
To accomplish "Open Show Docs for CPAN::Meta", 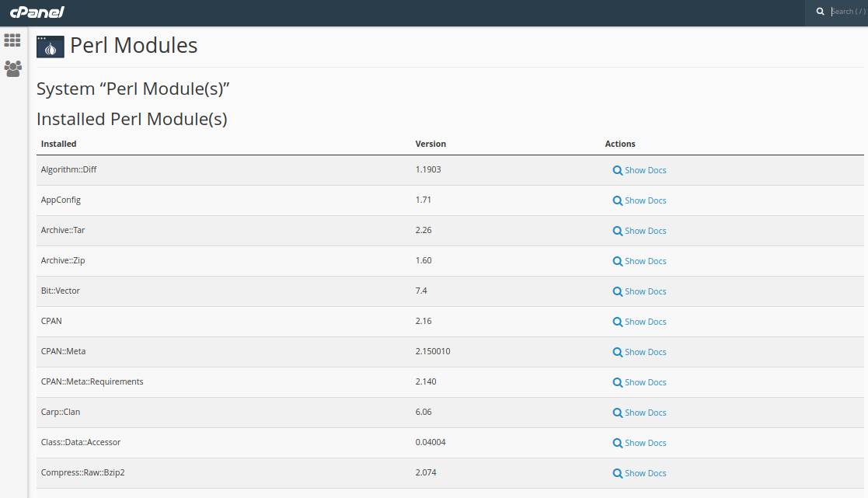I will point(645,352).
